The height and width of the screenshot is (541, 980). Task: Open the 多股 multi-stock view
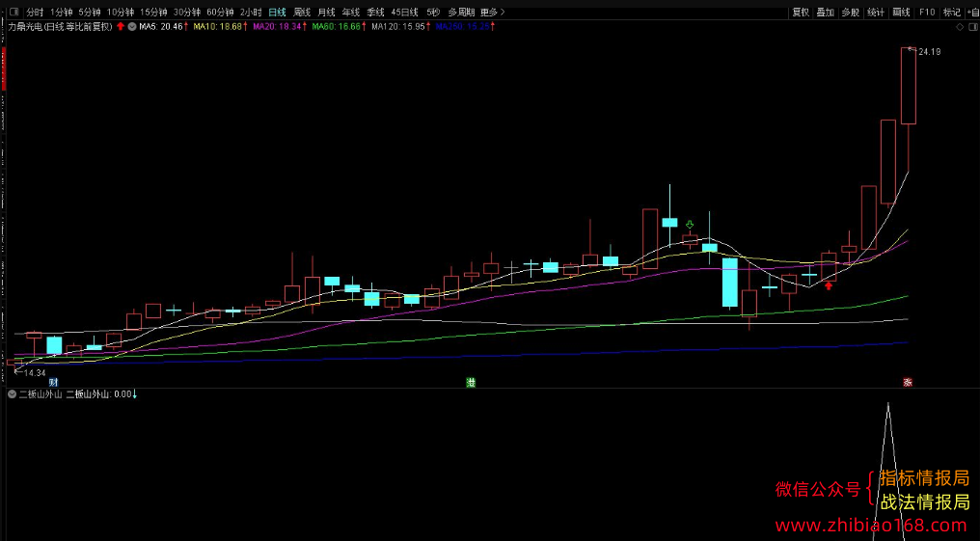click(850, 12)
